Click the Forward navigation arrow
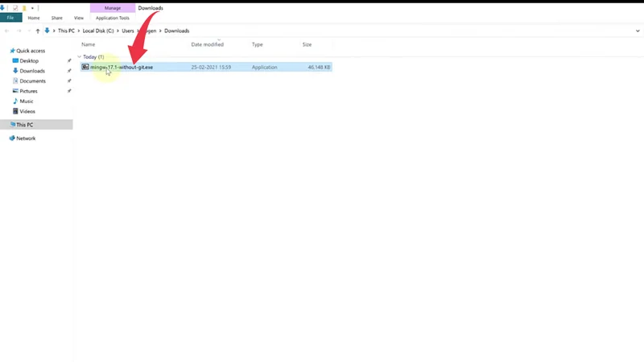The width and height of the screenshot is (644, 362). tap(18, 31)
